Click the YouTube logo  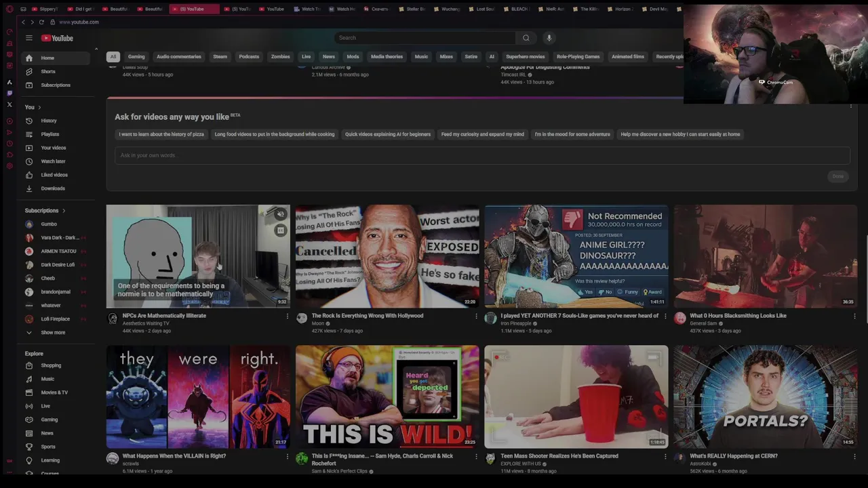[x=57, y=38]
